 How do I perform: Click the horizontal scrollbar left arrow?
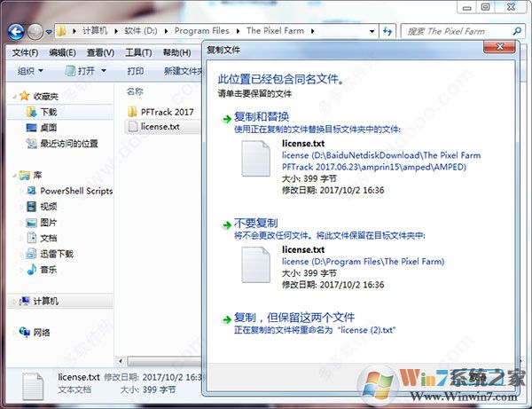click(x=121, y=361)
